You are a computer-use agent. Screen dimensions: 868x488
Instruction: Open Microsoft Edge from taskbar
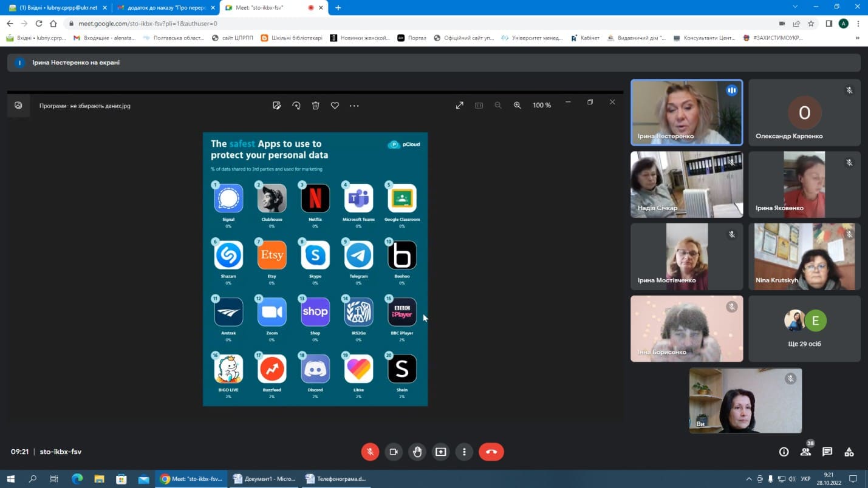77,479
